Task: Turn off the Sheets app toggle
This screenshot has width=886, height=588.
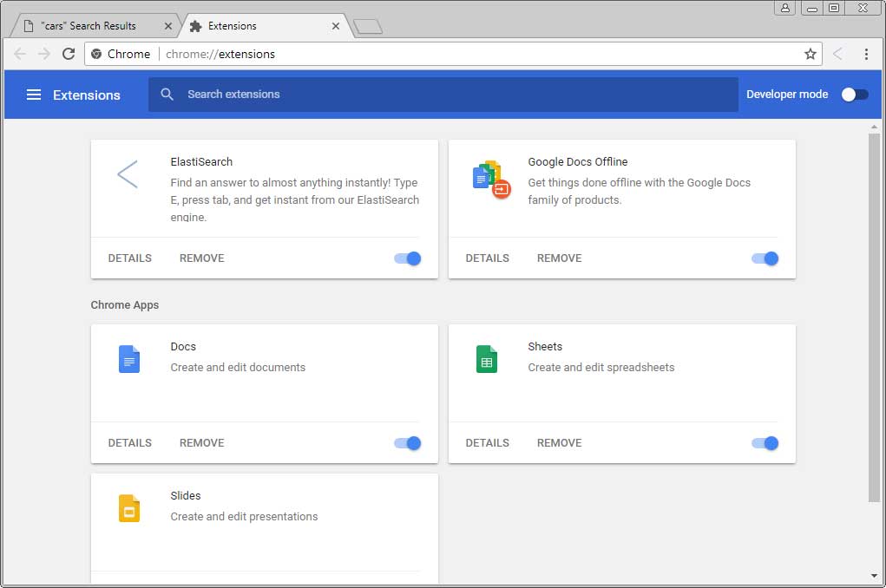Action: (x=765, y=443)
